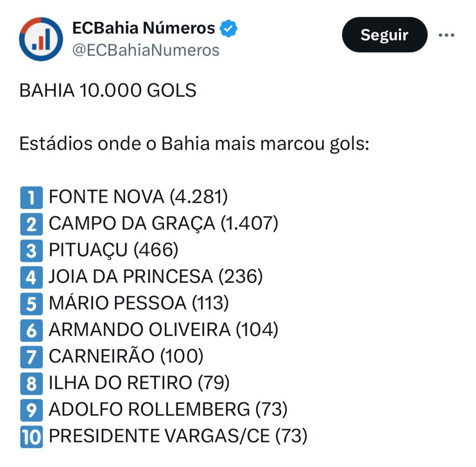The height and width of the screenshot is (467, 476).
Task: Click the number 4 keycap emoji
Action: (x=32, y=277)
